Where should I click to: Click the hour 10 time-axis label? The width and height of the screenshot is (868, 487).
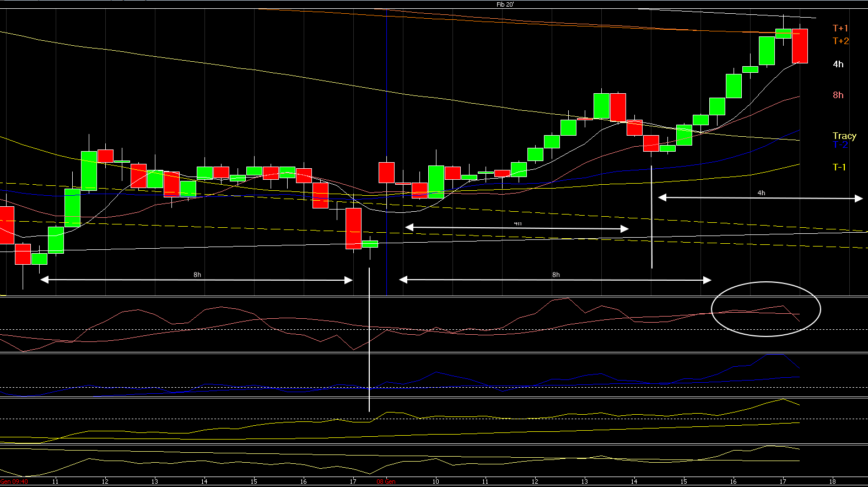pos(435,481)
